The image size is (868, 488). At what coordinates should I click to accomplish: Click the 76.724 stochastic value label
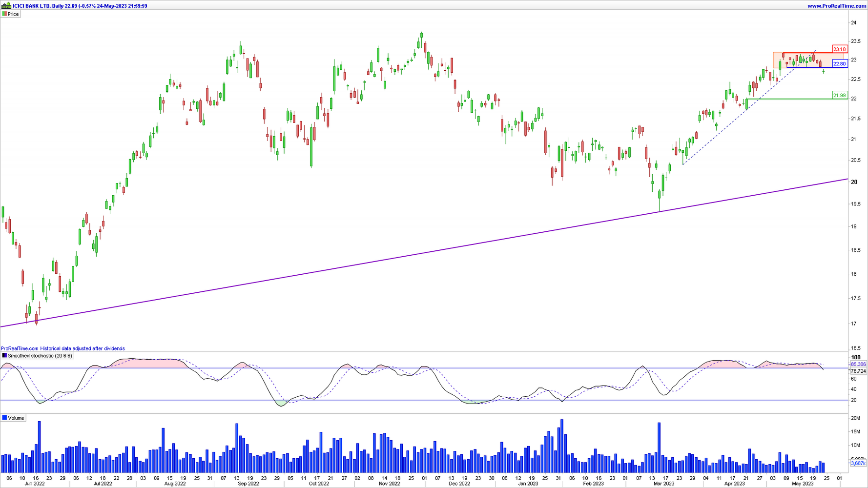(858, 371)
